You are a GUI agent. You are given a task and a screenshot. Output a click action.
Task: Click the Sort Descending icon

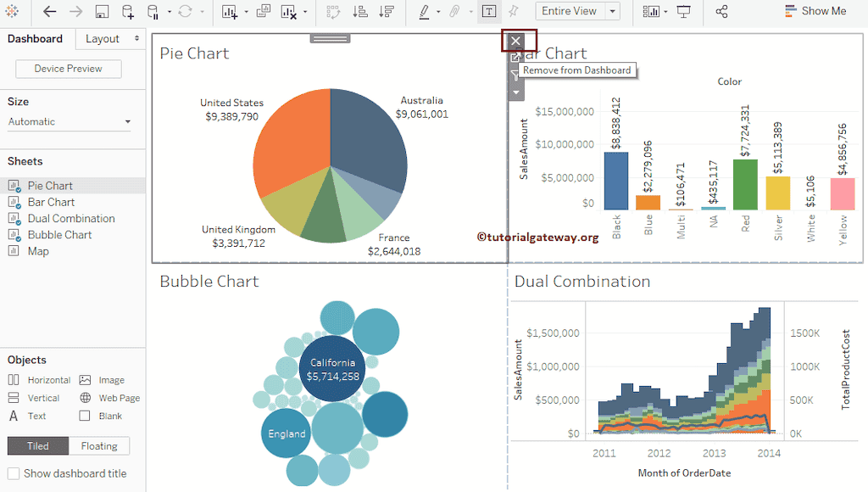(387, 11)
